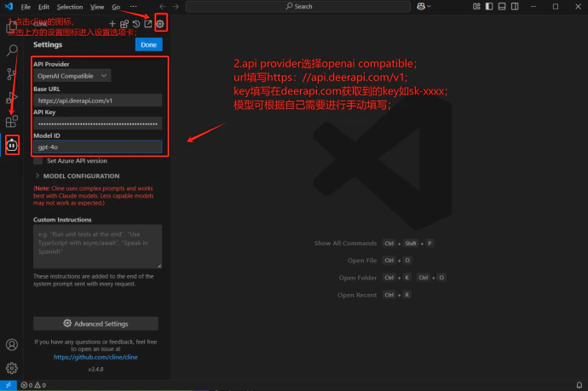Viewport: 588px width, 391px height.
Task: Toggle bottom Panel layout icon
Action: [502, 6]
